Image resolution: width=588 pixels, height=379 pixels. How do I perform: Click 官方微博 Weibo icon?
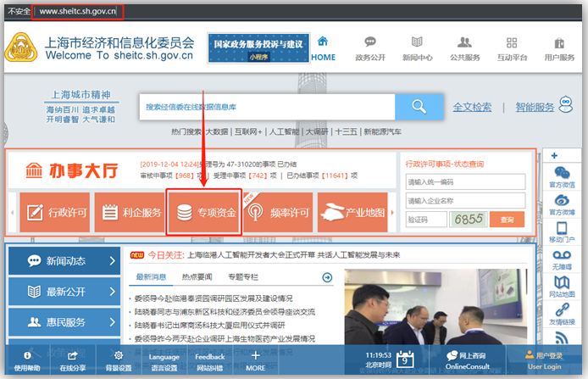[x=562, y=200]
